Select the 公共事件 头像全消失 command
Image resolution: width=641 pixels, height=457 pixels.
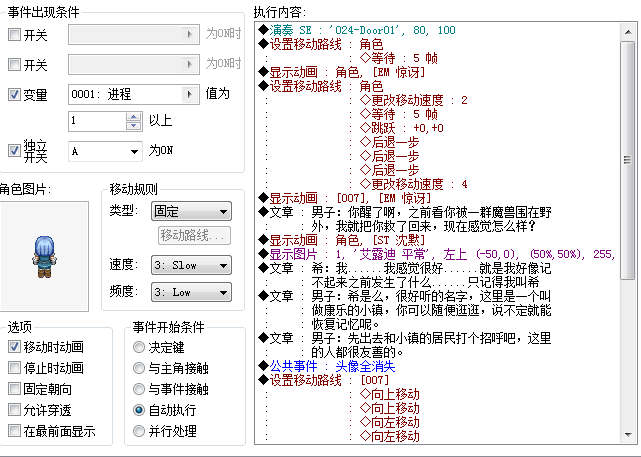click(327, 366)
